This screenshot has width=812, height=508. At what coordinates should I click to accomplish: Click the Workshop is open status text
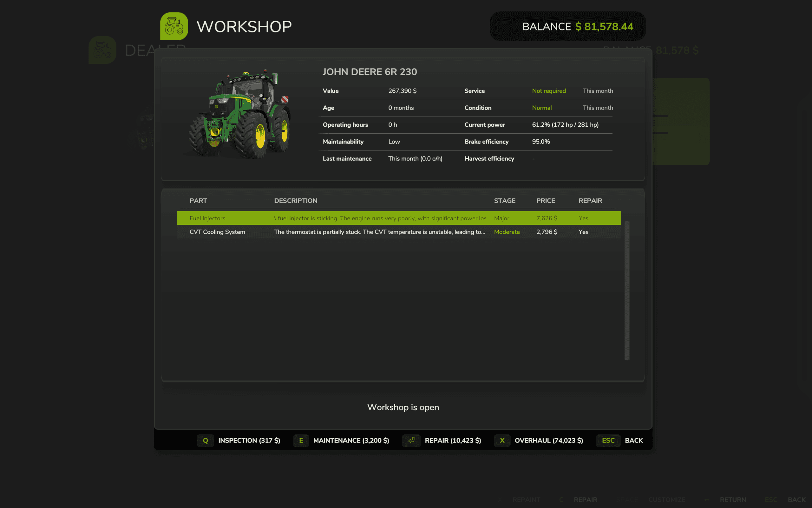pos(403,407)
